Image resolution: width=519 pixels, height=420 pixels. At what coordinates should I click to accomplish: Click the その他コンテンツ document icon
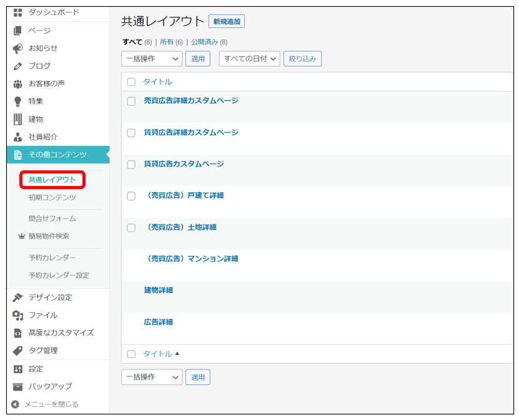coord(18,154)
